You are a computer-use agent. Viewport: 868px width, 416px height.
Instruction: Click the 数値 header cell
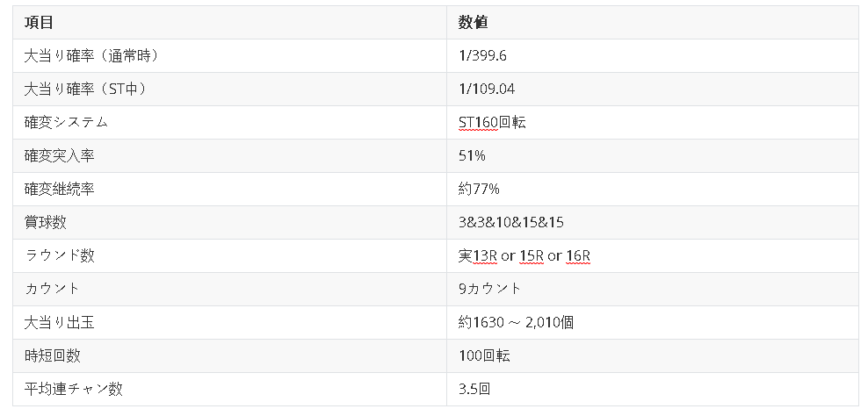coord(653,22)
